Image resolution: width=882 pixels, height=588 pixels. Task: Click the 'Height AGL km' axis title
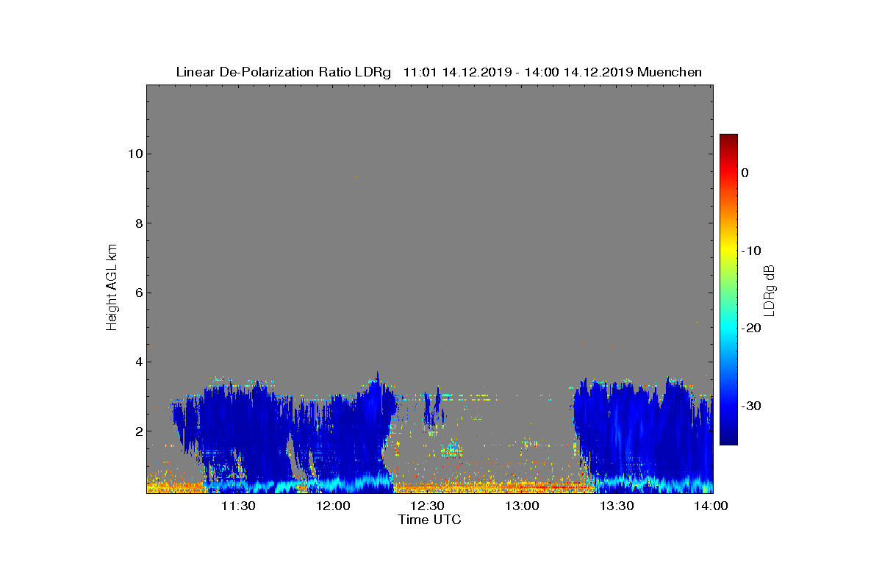112,288
